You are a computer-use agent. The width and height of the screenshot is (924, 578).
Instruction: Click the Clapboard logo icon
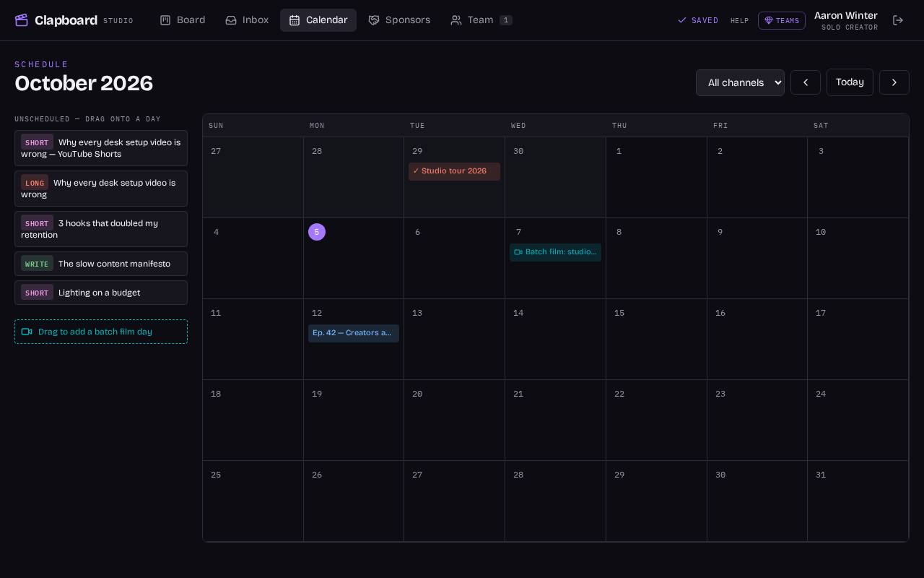(22, 20)
